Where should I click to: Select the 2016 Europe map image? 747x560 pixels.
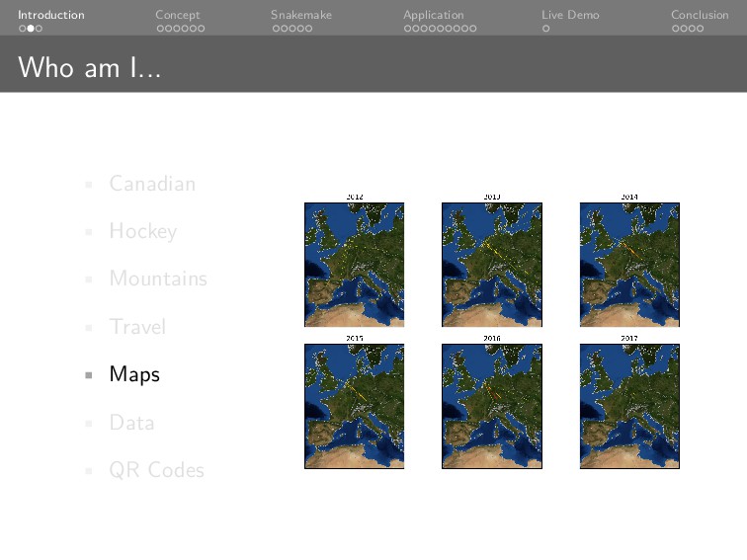point(492,406)
